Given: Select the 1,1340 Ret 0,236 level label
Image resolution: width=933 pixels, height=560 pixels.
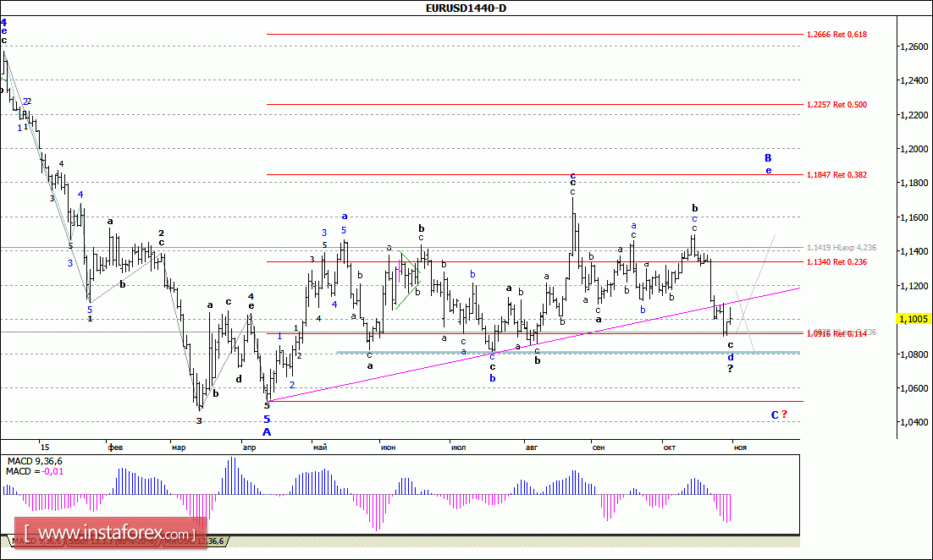Looking at the screenshot, I should 836,262.
